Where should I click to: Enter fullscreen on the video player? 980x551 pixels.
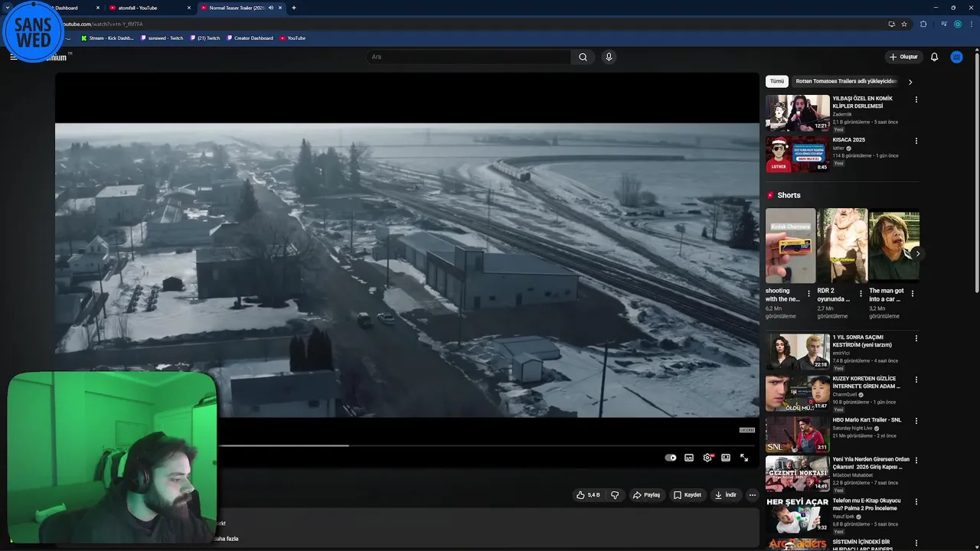click(744, 458)
